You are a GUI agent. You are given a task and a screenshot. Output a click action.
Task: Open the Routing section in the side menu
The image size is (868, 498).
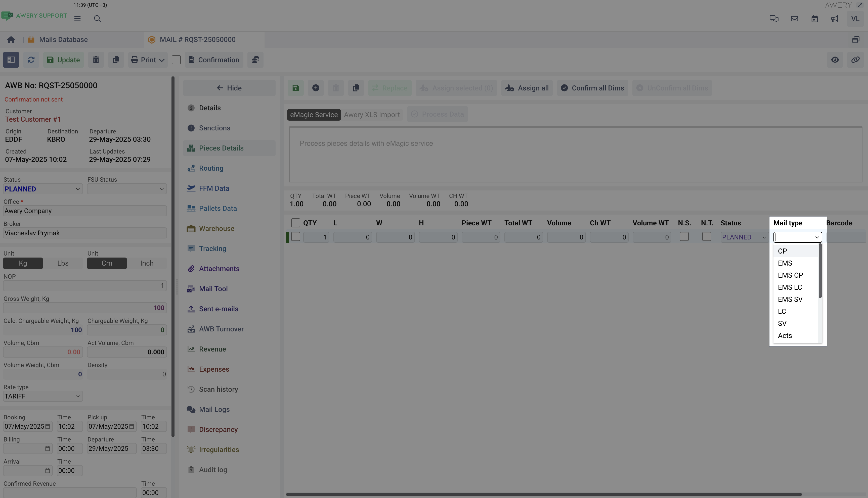pos(211,168)
